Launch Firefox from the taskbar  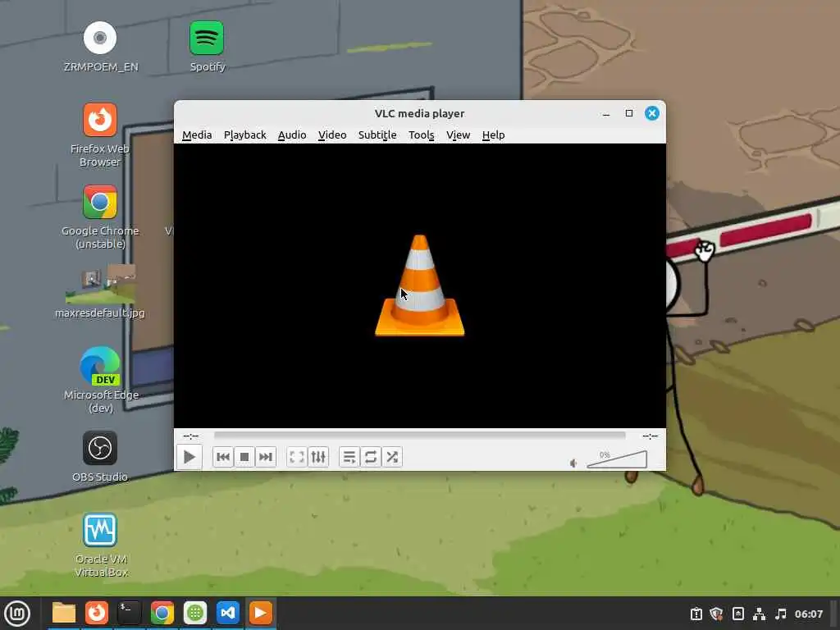tap(97, 613)
